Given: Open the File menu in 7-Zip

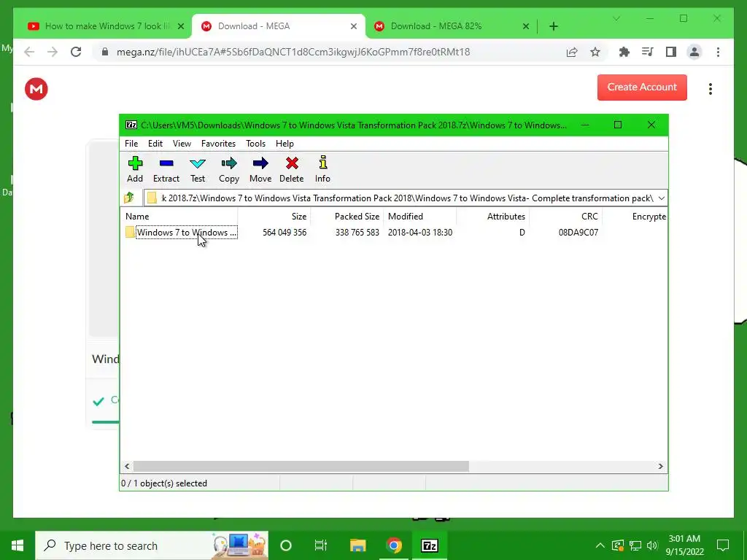Looking at the screenshot, I should tap(131, 144).
